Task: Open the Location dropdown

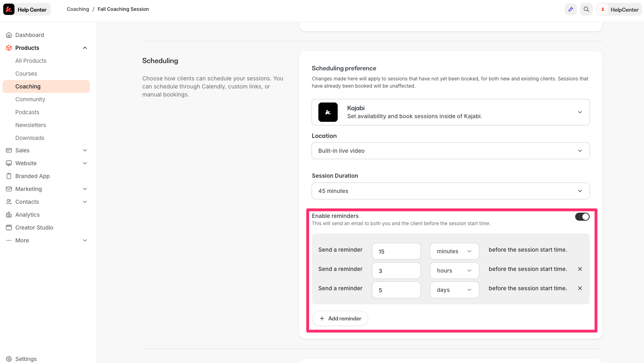Action: pos(450,151)
